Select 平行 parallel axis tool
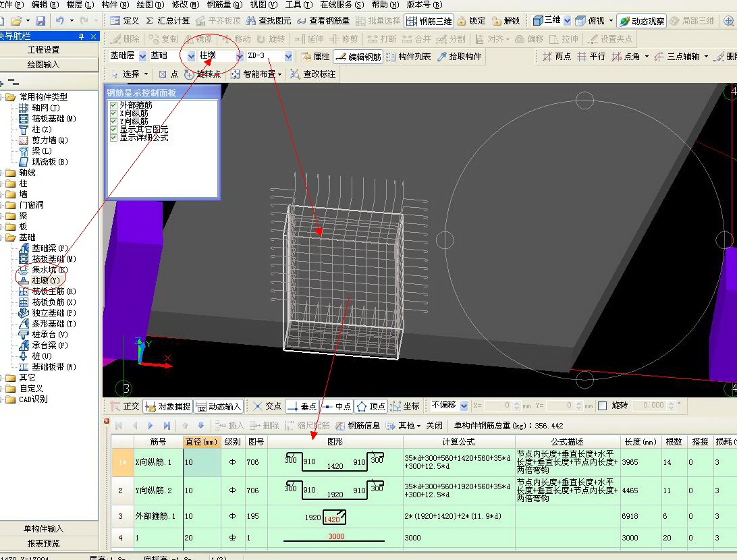Screen dimensions: 737x560 pyautogui.click(x=591, y=57)
